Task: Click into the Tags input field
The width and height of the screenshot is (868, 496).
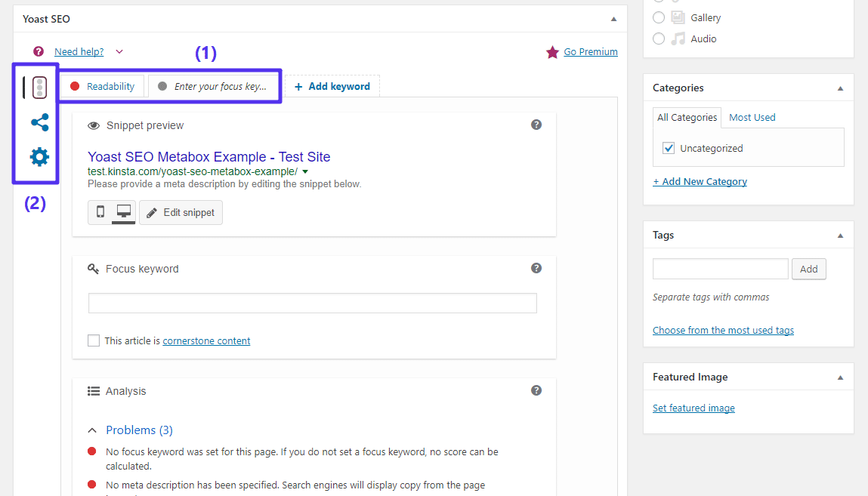Action: pyautogui.click(x=720, y=269)
